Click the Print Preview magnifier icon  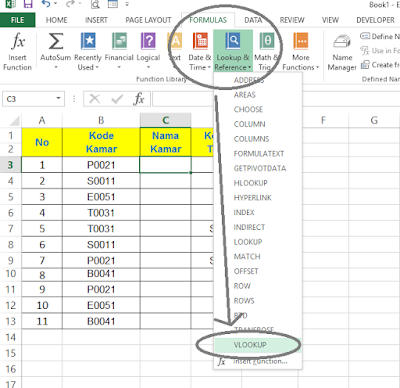coord(95,4)
